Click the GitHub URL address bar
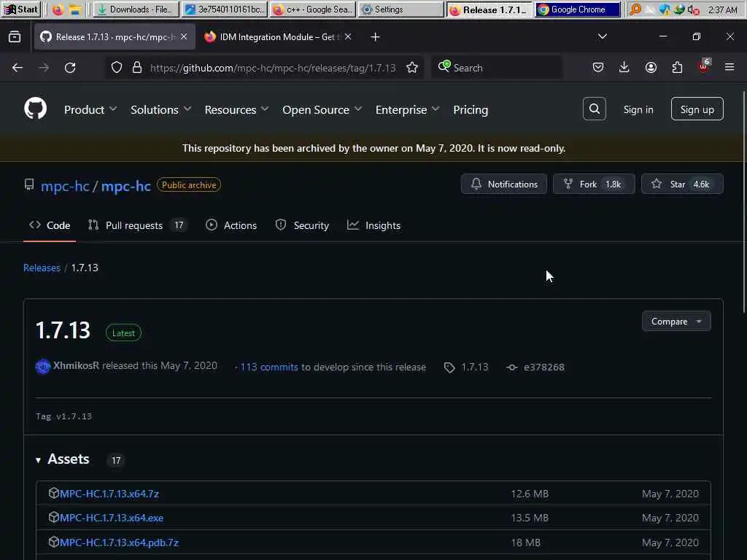This screenshot has width=747, height=560. [x=273, y=68]
